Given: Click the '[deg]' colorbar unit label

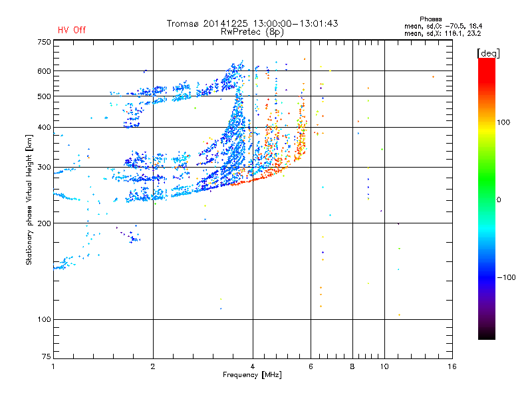Looking at the screenshot, I should coord(488,53).
